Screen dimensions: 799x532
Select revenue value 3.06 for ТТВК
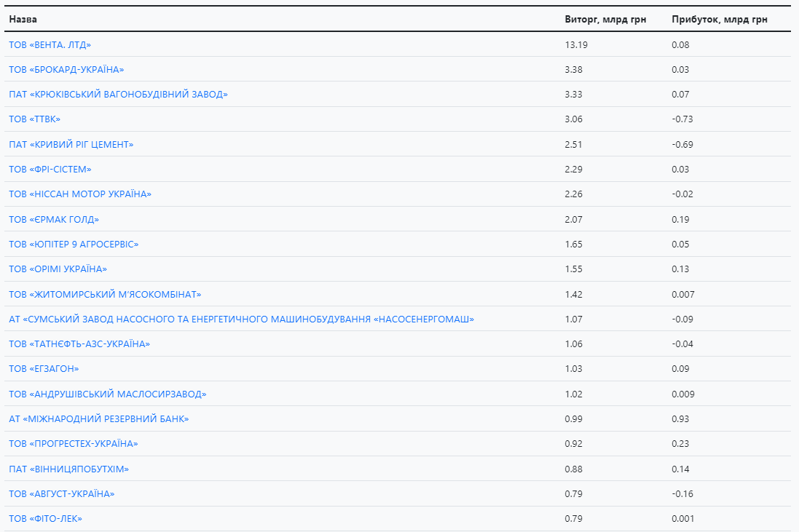pyautogui.click(x=574, y=119)
